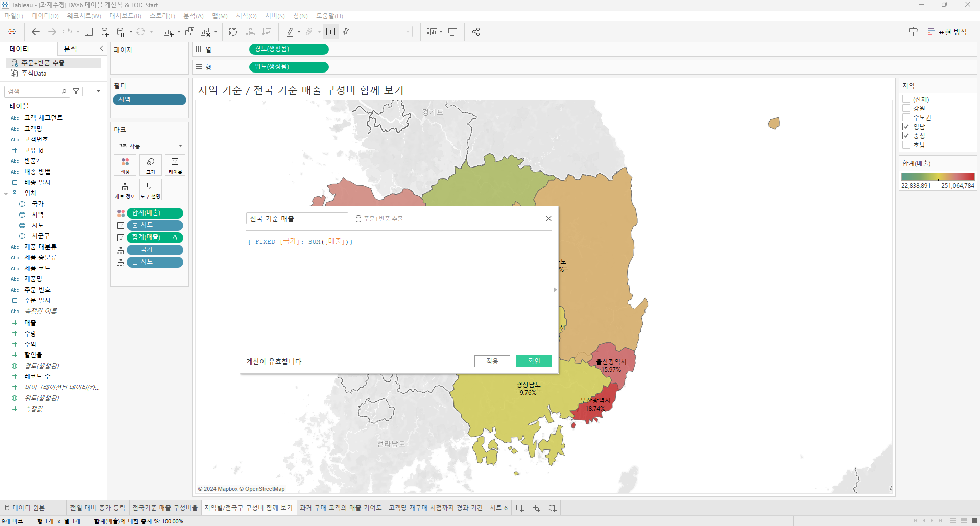Click the Detail (세부 정보) marks card button
The height and width of the screenshot is (526, 980).
(x=125, y=189)
